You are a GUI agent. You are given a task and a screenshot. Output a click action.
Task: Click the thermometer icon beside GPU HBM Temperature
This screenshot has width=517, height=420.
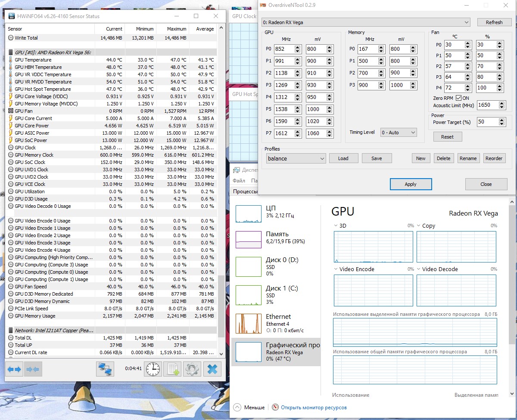11,67
